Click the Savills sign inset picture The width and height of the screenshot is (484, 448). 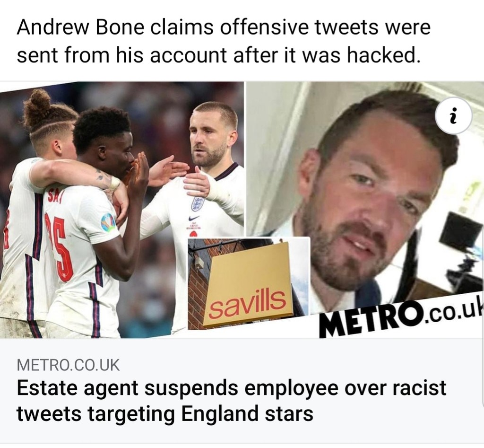click(x=249, y=283)
